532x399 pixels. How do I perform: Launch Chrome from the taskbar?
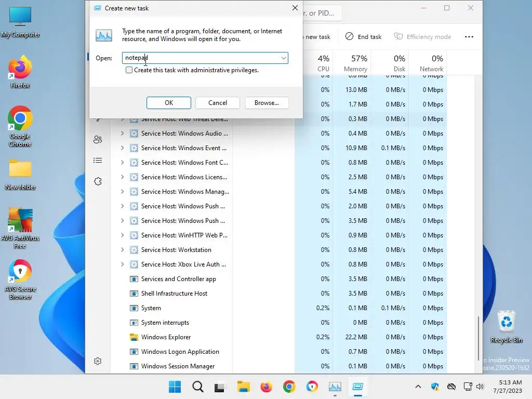pyautogui.click(x=289, y=387)
